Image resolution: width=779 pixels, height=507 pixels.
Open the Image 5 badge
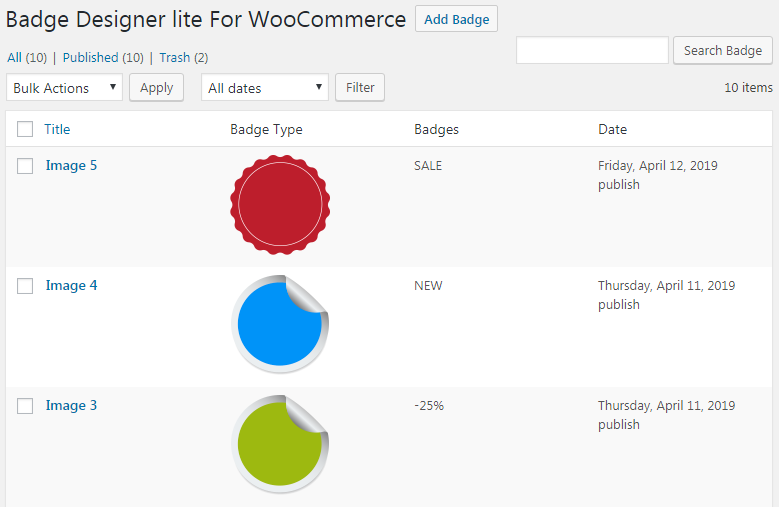pyautogui.click(x=72, y=165)
